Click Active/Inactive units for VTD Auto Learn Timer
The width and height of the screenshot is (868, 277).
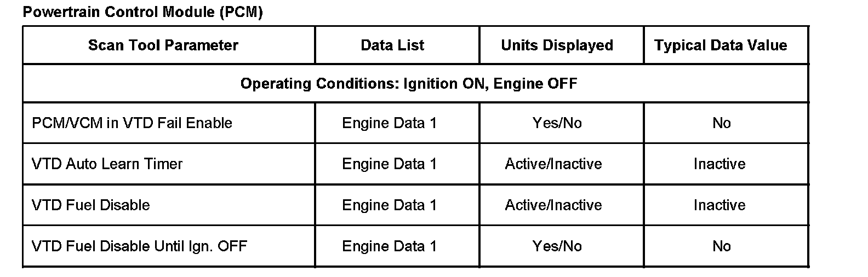coord(553,164)
